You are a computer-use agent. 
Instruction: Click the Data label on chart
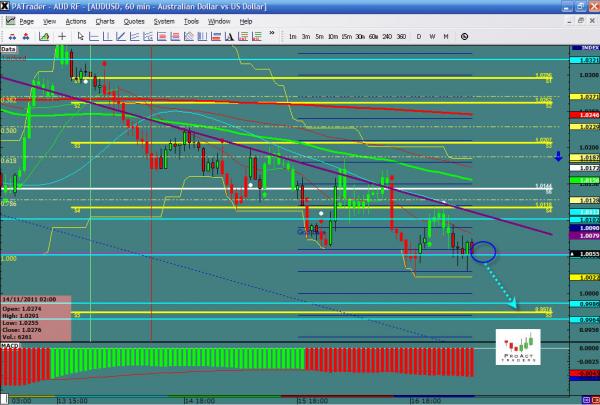8,47
